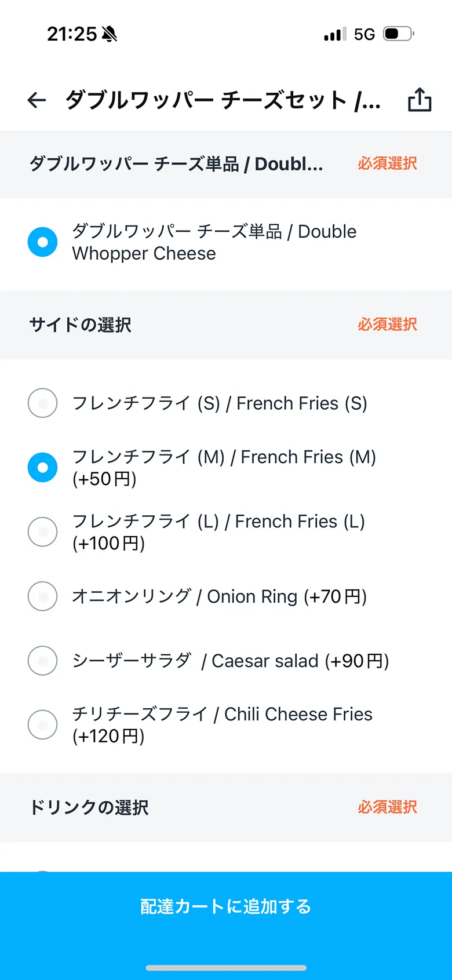The width and height of the screenshot is (452, 980).
Task: Select Double Whopper Cheese single radio
Action: pos(43,242)
